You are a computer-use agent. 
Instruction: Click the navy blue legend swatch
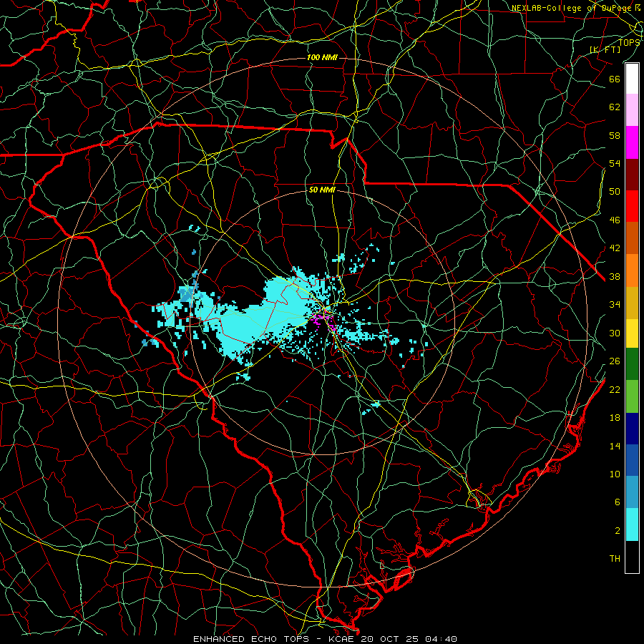coord(632,429)
